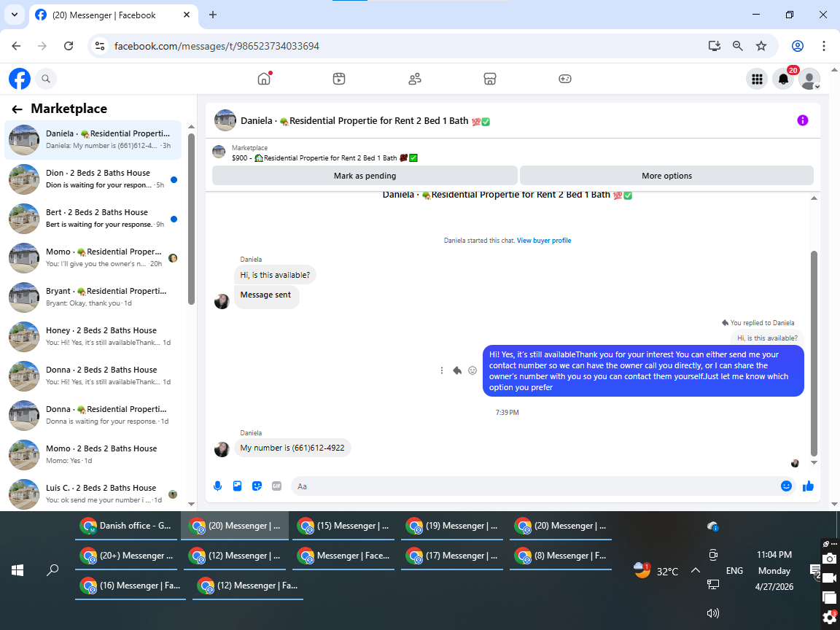React to the sent message smiley
The height and width of the screenshot is (630, 840).
tap(472, 370)
